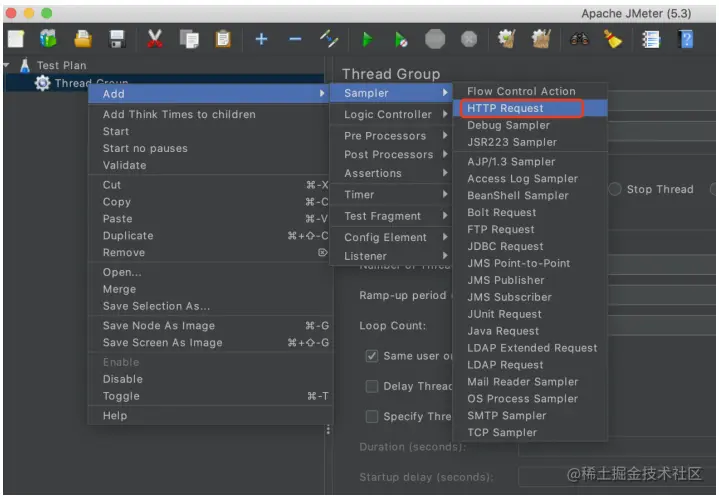Expand the Pre Processors submenu
719x499 pixels.
391,136
